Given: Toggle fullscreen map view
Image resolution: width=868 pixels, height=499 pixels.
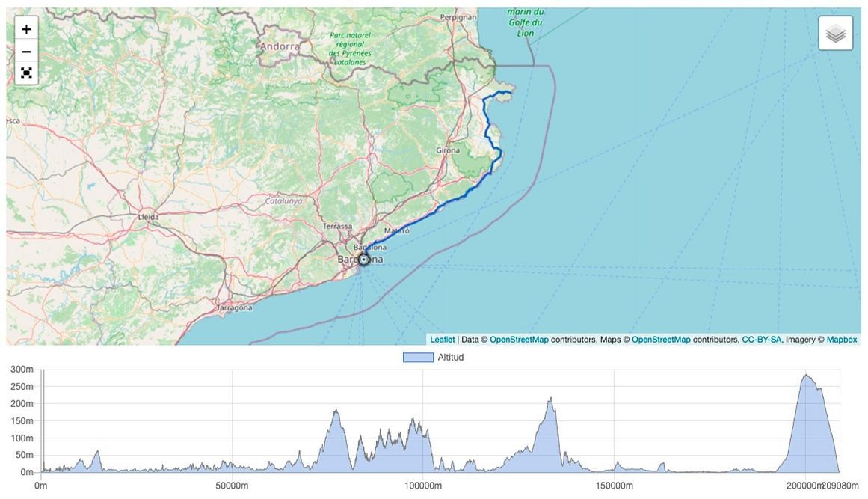Looking at the screenshot, I should [x=26, y=73].
